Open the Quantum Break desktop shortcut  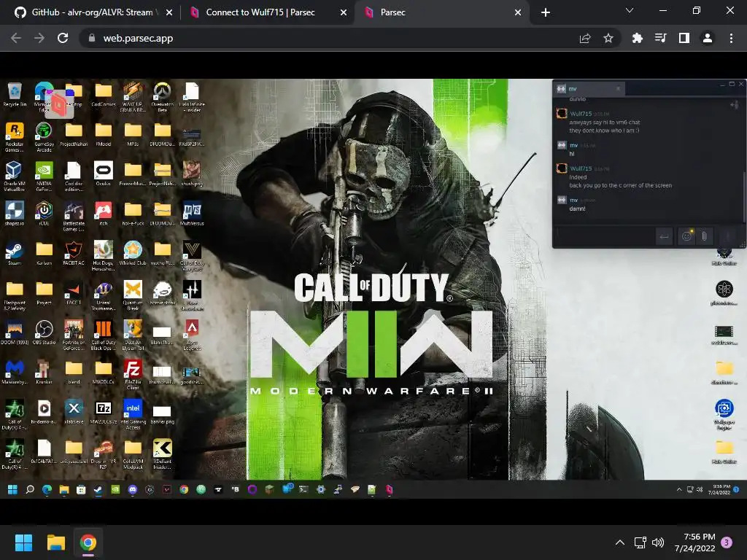pos(133,295)
